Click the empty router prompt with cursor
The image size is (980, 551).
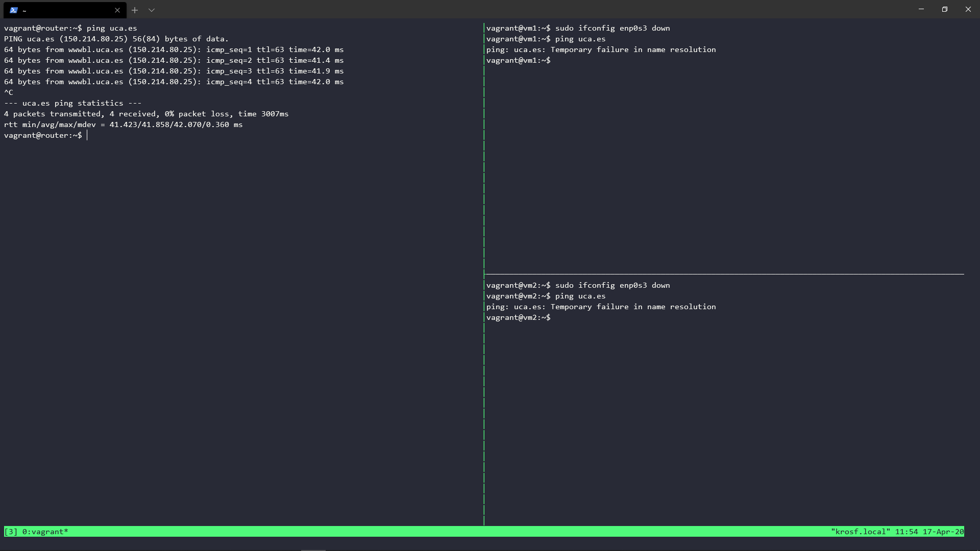[46, 135]
